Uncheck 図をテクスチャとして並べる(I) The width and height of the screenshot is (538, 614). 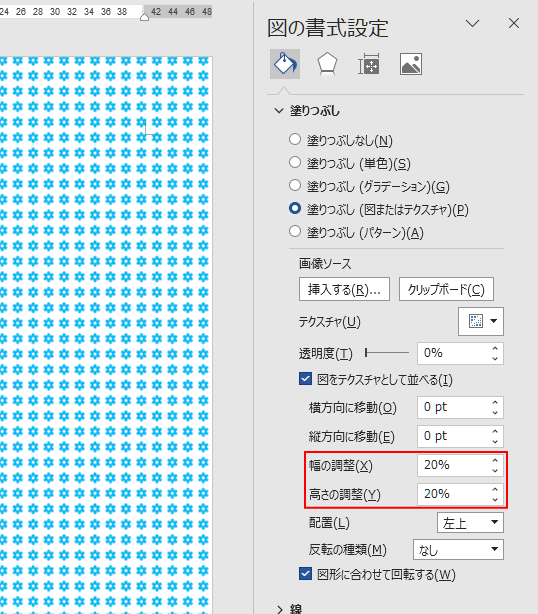(x=305, y=379)
